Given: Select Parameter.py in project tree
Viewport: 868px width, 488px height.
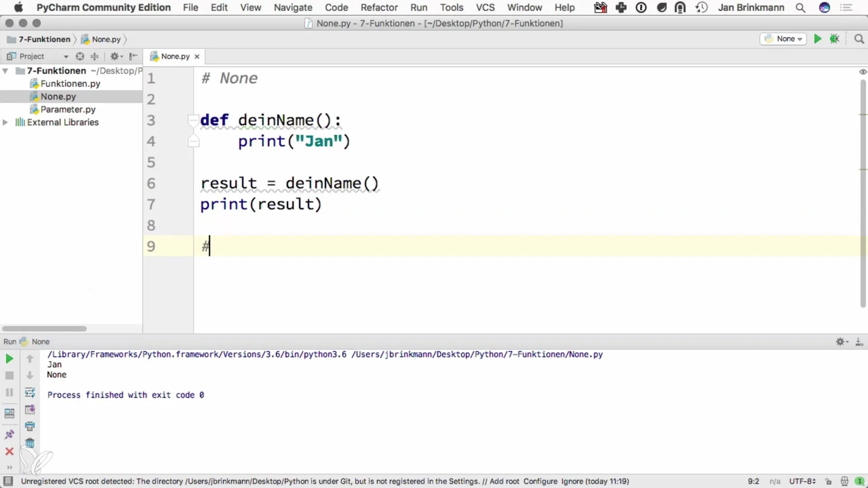Looking at the screenshot, I should (68, 110).
